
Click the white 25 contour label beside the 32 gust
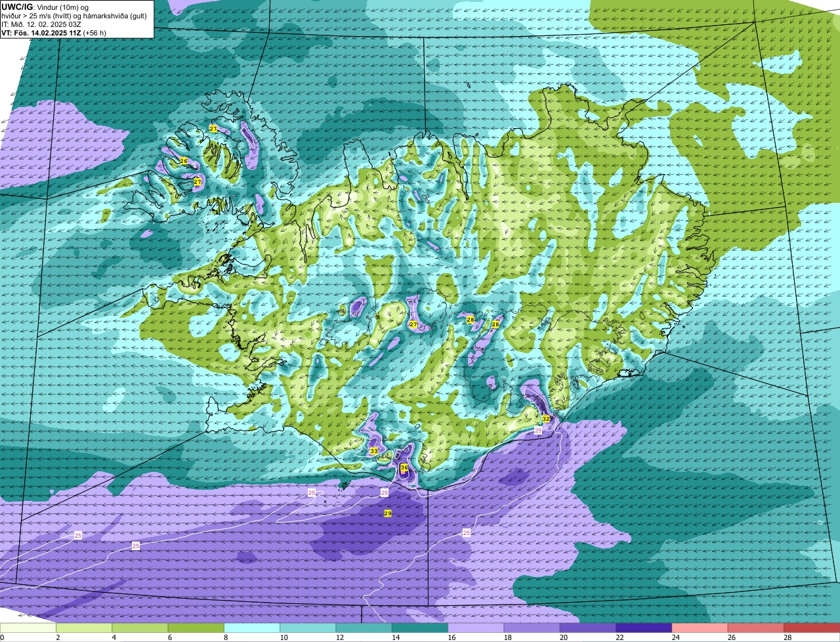(538, 431)
